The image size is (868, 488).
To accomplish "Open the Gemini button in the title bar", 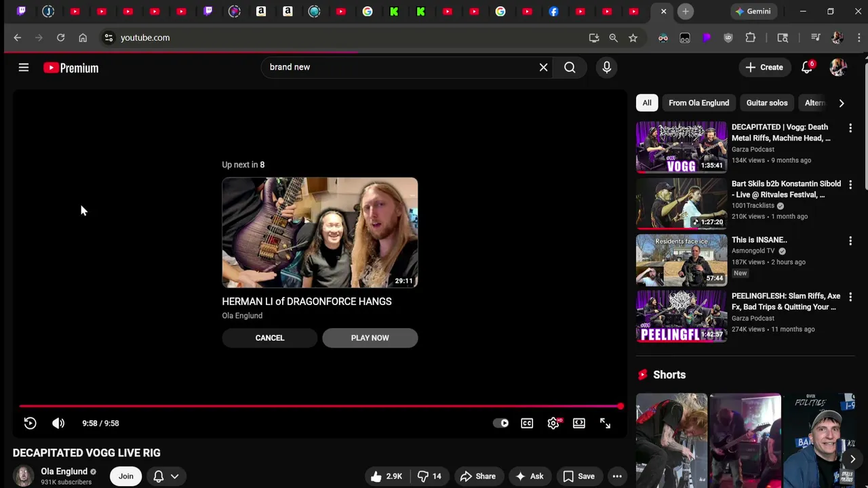I will tap(753, 12).
